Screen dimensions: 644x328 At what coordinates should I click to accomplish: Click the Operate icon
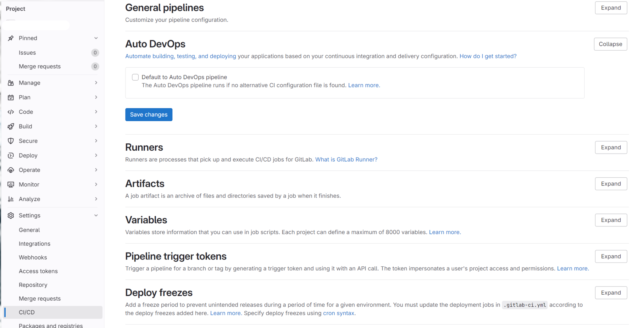[11, 170]
